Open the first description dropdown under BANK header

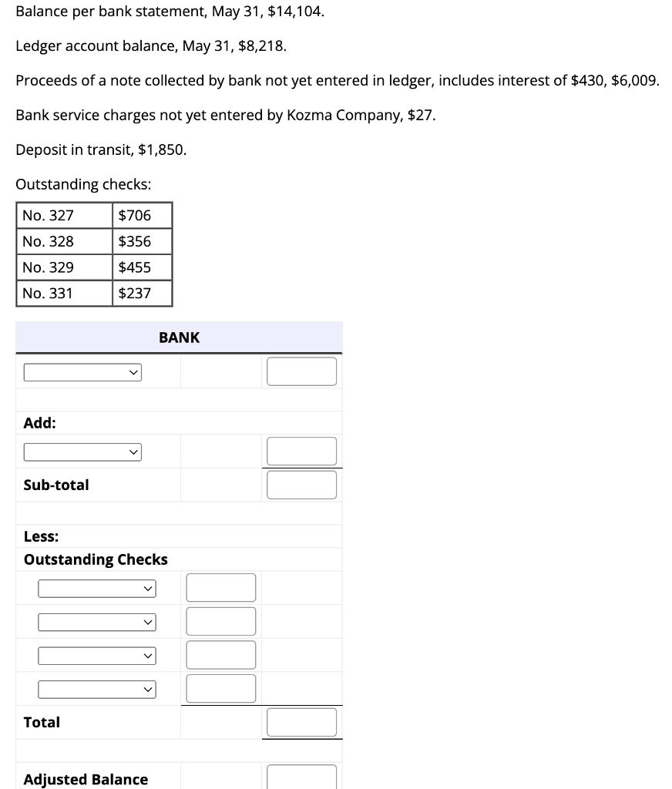pos(82,371)
